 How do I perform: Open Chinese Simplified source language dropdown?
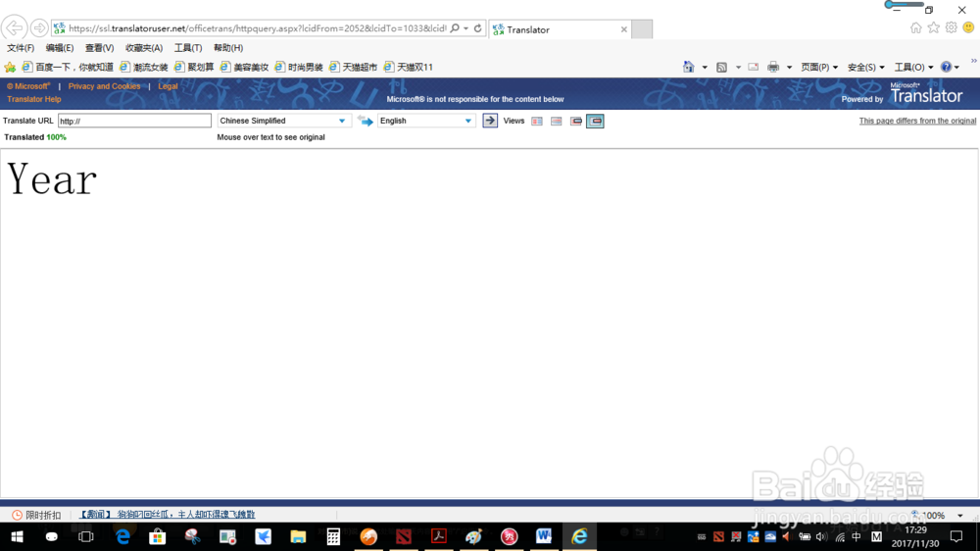tap(282, 121)
